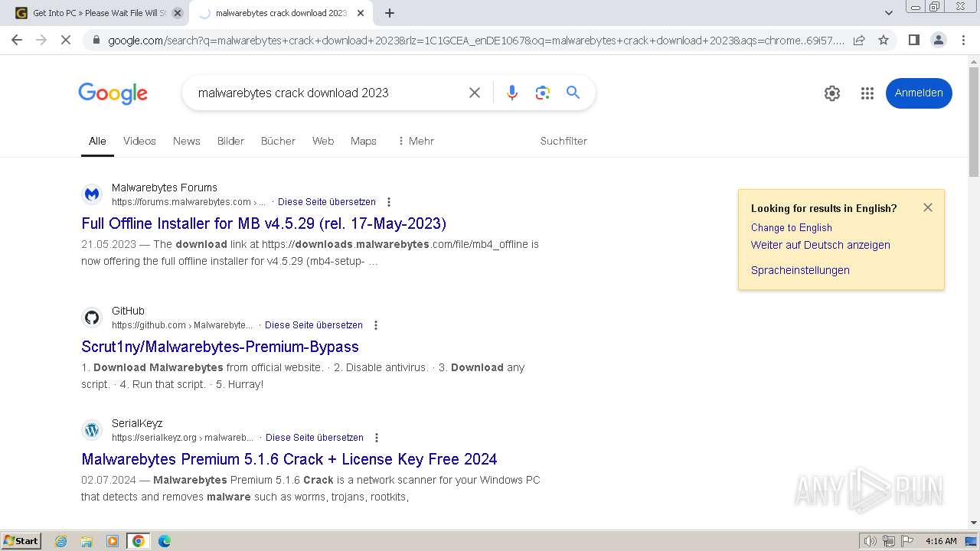Select the News search tab
Viewport: 980px width, 551px height.
(x=187, y=141)
